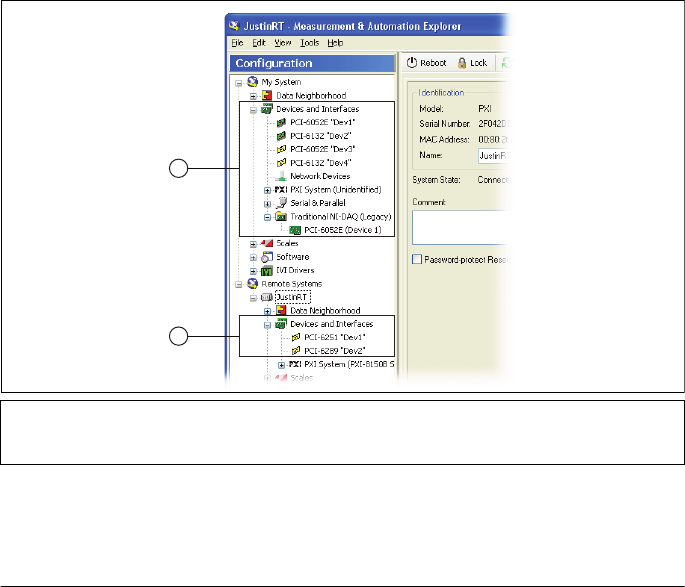Collapse Devices and Interfaces under My System
The height and width of the screenshot is (587, 685).
[253, 110]
